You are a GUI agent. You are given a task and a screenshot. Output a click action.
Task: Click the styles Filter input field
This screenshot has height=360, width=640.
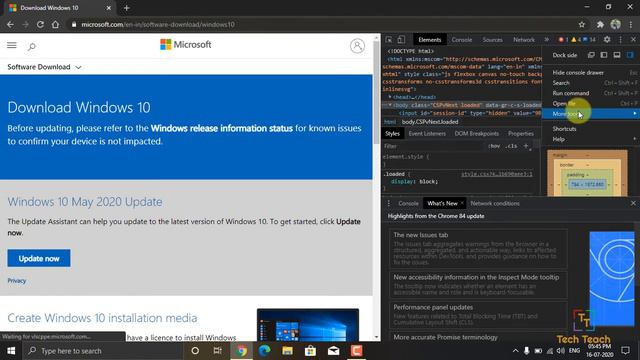click(433, 146)
